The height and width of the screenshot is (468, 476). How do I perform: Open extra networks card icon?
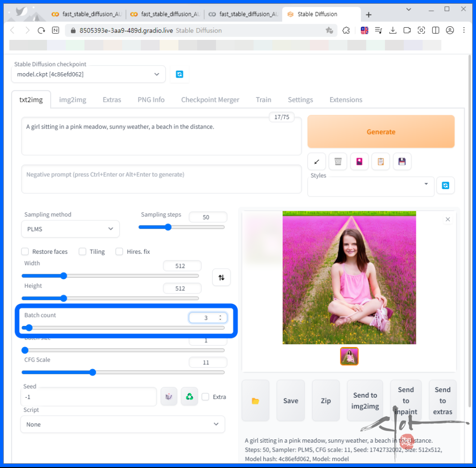(x=360, y=162)
